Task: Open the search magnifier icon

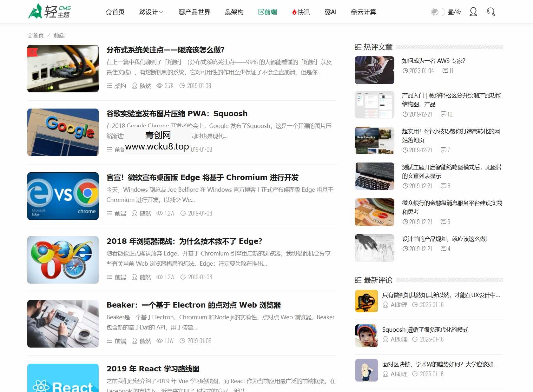Action: (x=491, y=12)
